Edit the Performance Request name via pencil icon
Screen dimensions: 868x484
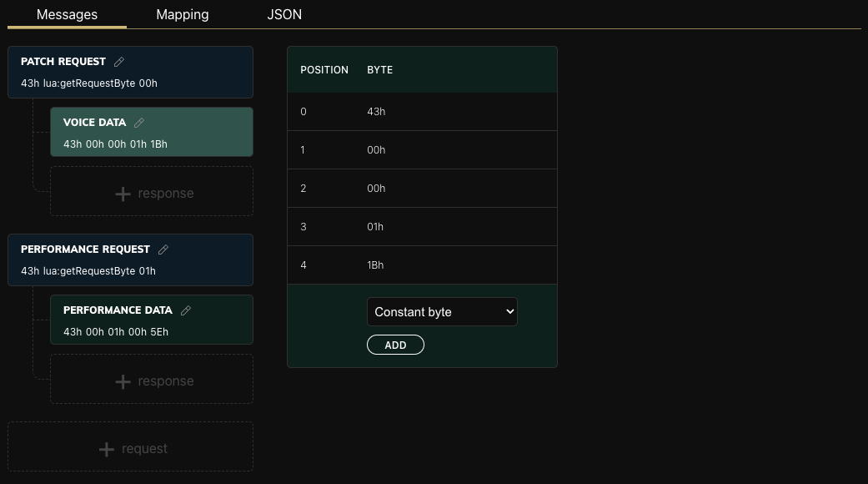(163, 249)
